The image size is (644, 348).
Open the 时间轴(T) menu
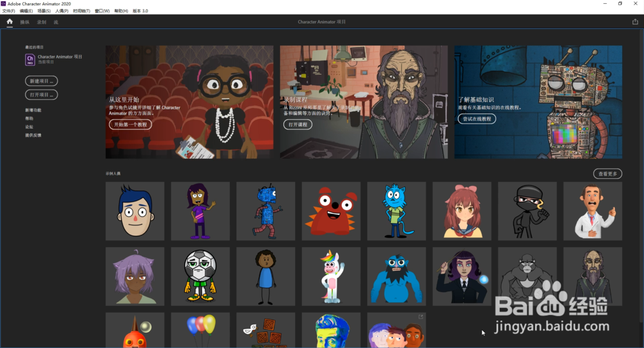click(81, 11)
